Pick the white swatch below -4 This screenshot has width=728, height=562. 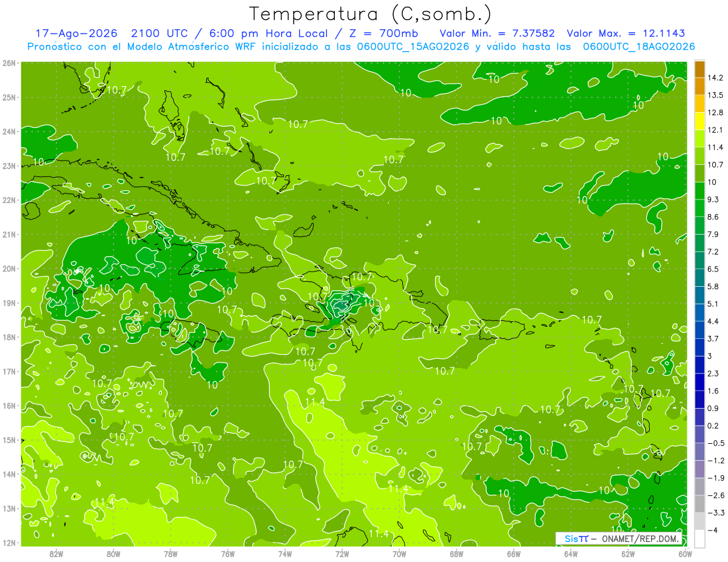click(x=699, y=538)
